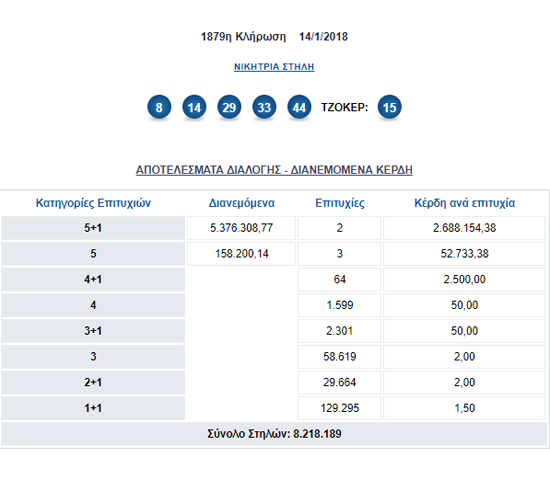This screenshot has height=480, width=550.
Task: Click the winning number ball 8
Action: click(159, 107)
